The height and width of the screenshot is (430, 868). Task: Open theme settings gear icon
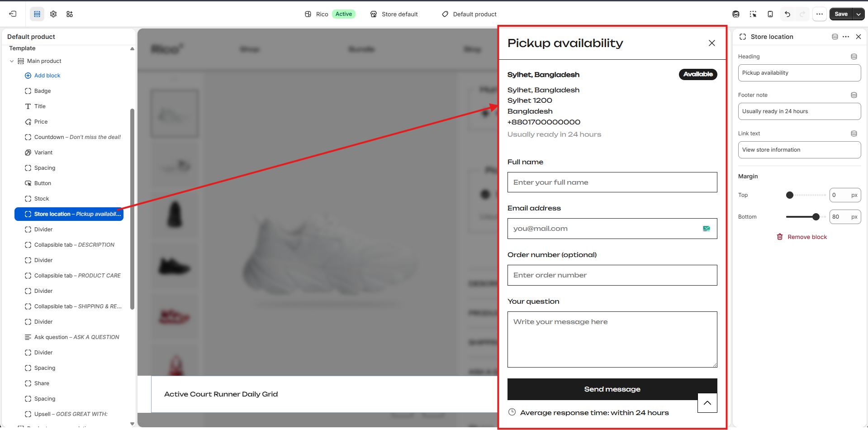pos(53,14)
